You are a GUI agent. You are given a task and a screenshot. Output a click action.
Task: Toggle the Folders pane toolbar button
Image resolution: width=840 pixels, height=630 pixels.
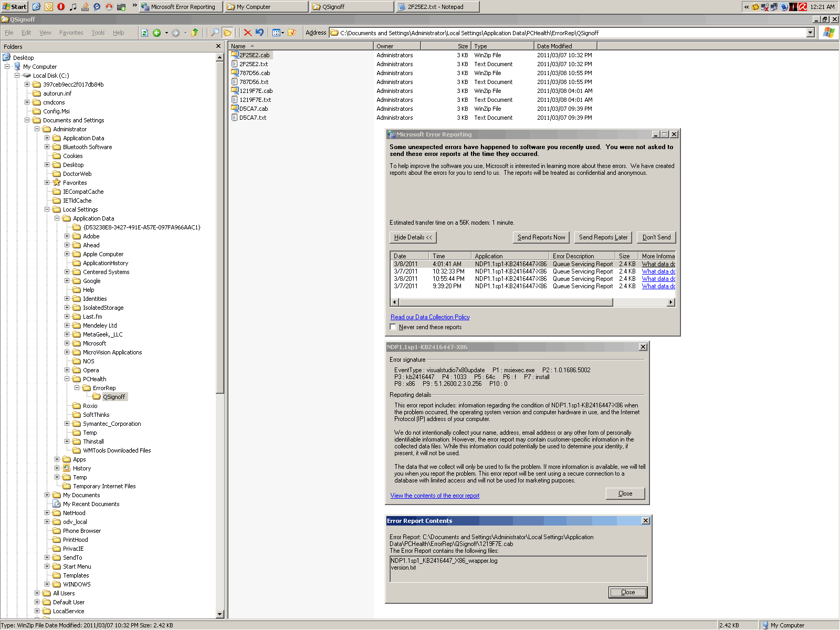pos(227,33)
